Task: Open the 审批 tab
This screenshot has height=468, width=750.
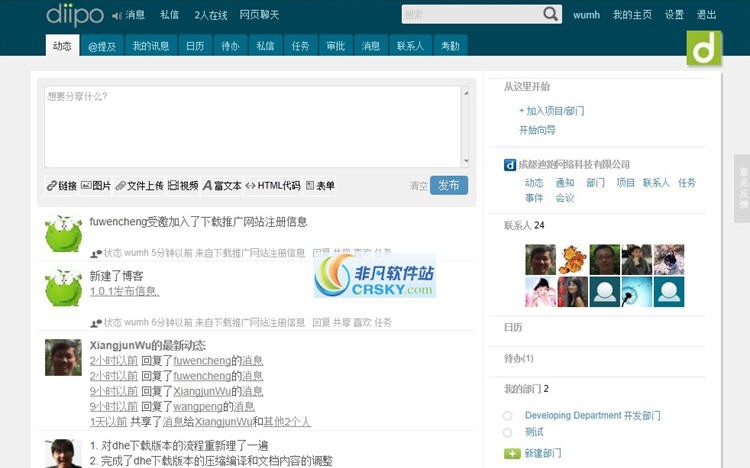Action: pyautogui.click(x=336, y=46)
